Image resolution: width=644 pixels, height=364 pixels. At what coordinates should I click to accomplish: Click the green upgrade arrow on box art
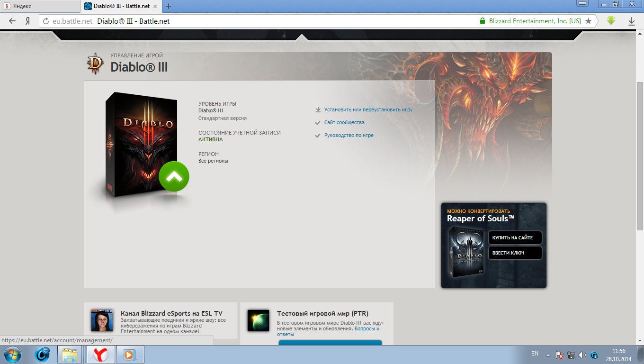pyautogui.click(x=174, y=176)
